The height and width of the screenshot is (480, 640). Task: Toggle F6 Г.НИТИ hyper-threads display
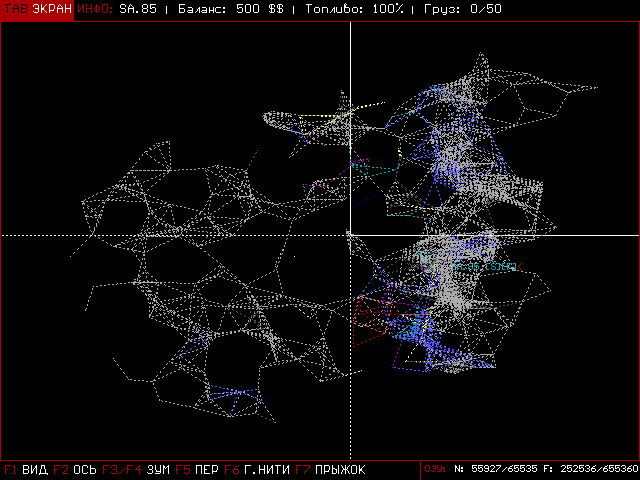257,470
